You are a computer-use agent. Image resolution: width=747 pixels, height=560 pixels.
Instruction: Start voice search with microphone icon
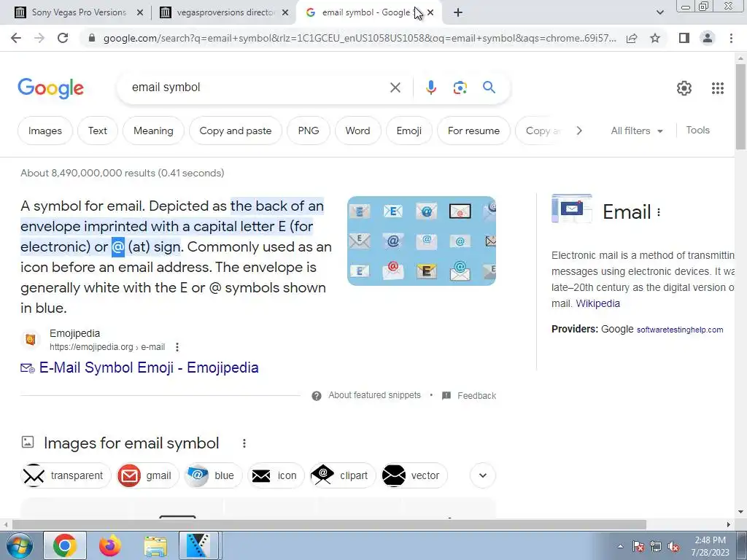(430, 87)
